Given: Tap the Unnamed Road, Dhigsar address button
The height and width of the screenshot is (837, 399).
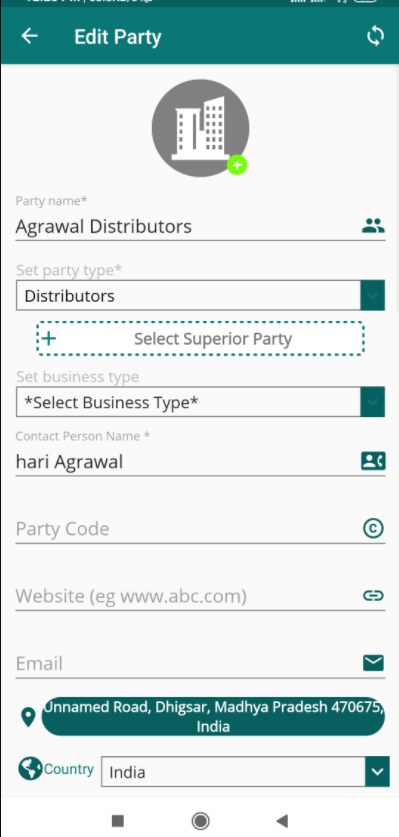Looking at the screenshot, I should [x=213, y=716].
